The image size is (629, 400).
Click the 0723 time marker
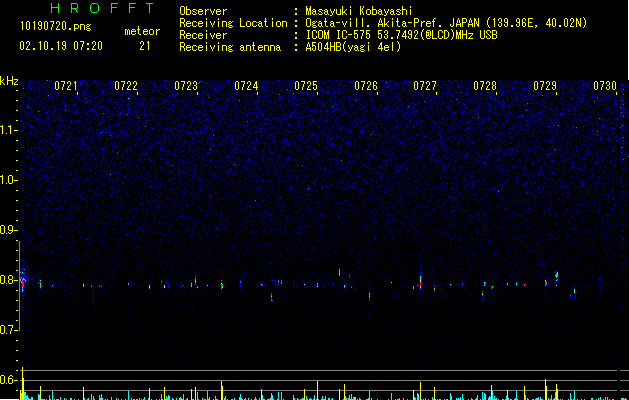coord(186,86)
